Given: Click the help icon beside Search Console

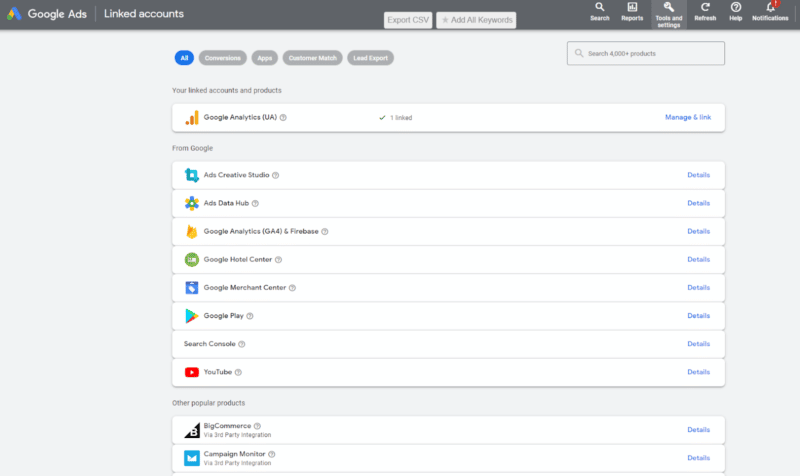Looking at the screenshot, I should coord(242,344).
